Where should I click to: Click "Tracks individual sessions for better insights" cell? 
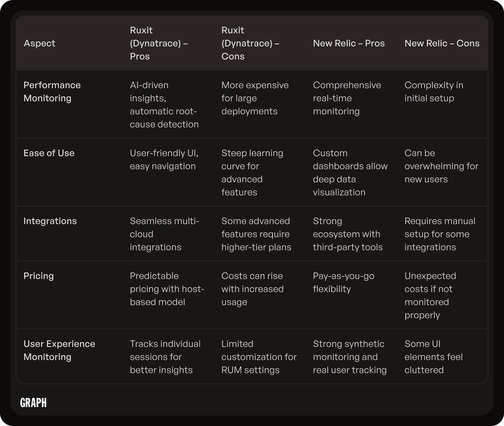[x=165, y=357]
